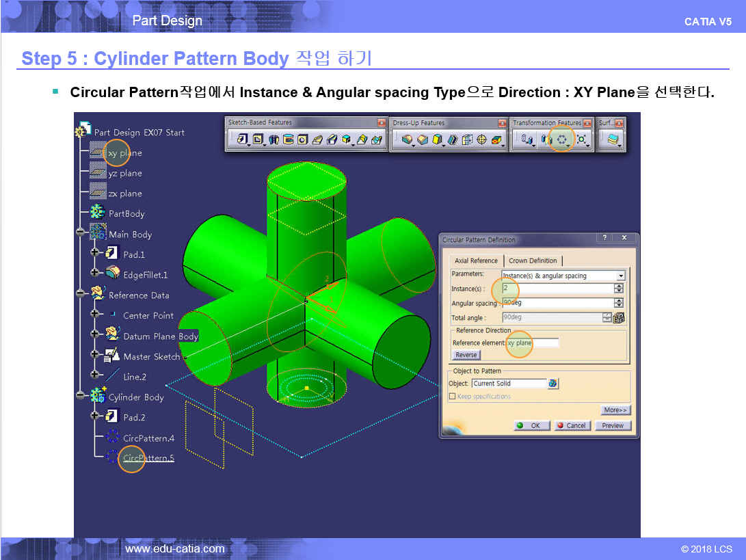The image size is (746, 560).
Task: Select the Shaft tool icon
Action: pyautogui.click(x=273, y=139)
